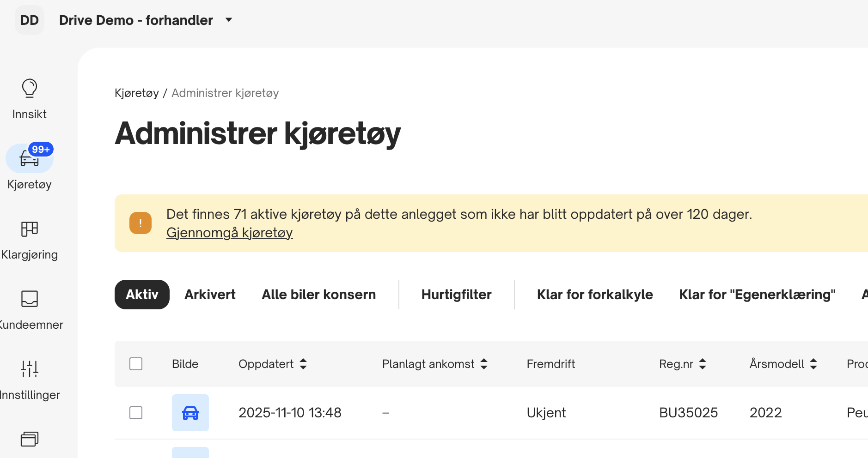This screenshot has height=458, width=868.
Task: Check the box for vehicle BU35025
Action: point(136,413)
